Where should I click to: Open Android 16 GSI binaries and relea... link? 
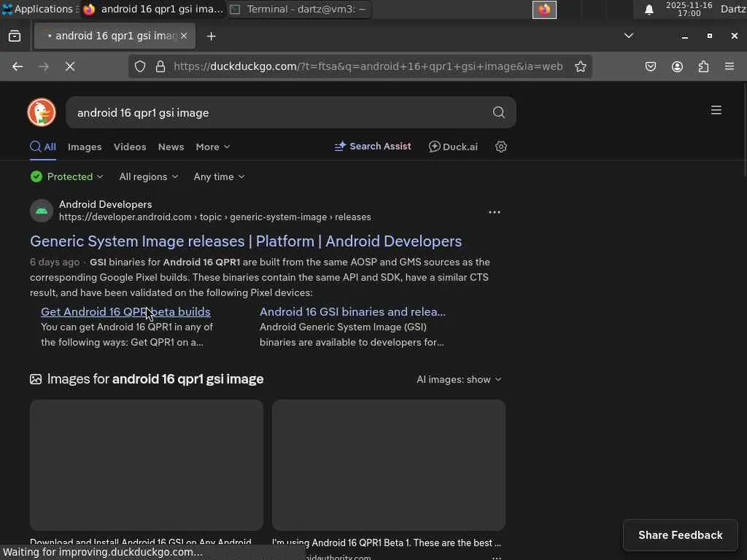pos(352,311)
